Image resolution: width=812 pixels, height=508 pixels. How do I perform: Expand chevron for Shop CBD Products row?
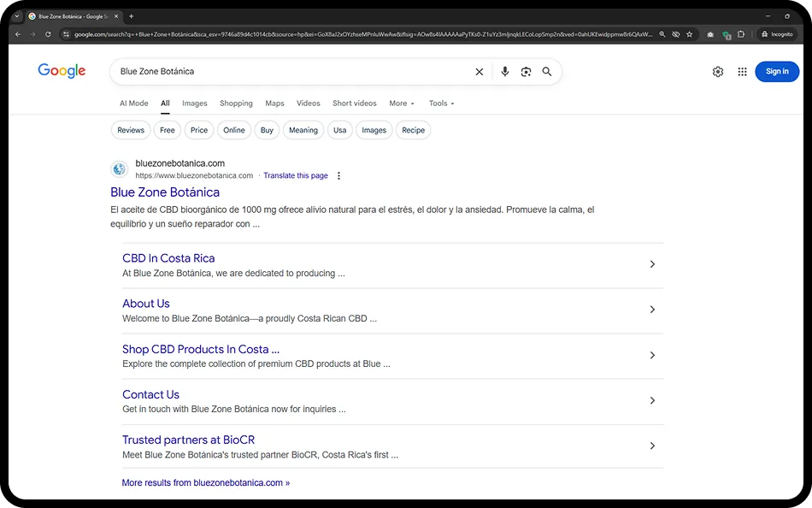(x=652, y=355)
